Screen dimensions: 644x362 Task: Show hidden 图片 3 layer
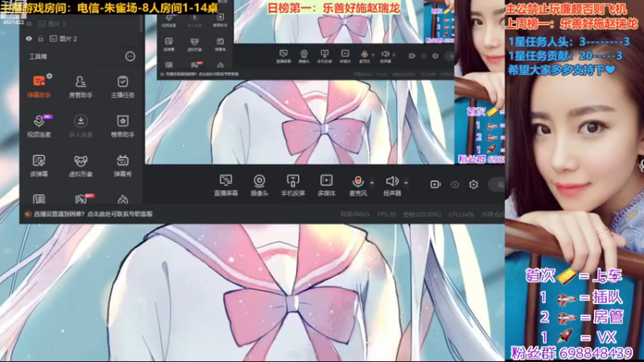coord(29,24)
